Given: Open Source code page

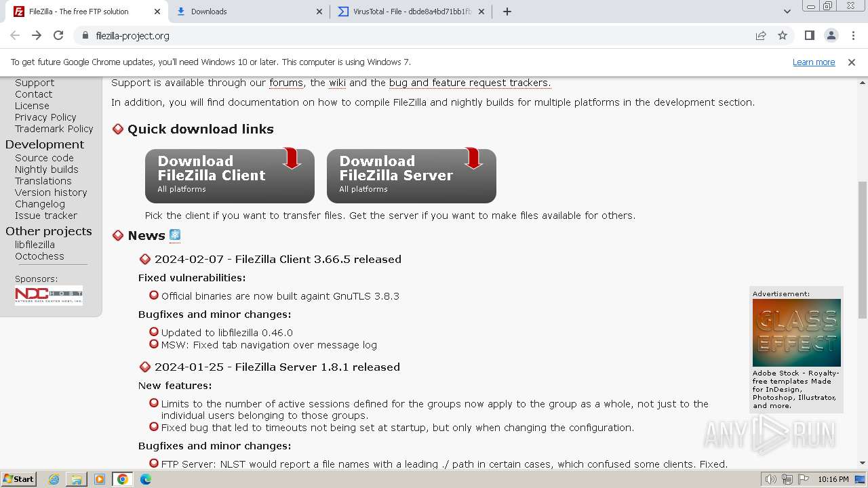Looking at the screenshot, I should [44, 158].
